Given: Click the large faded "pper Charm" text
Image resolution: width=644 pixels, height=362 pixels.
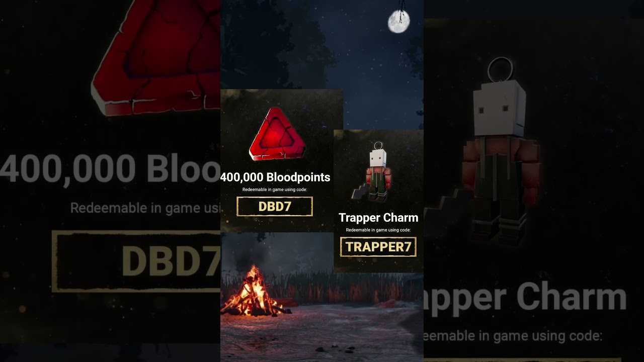Looking at the screenshot, I should (525, 298).
